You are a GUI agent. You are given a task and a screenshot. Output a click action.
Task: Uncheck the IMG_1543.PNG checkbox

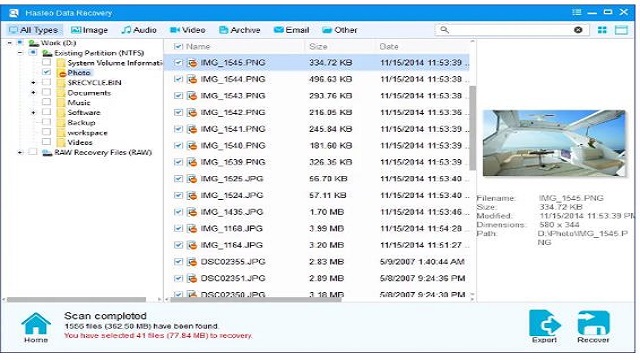178,96
